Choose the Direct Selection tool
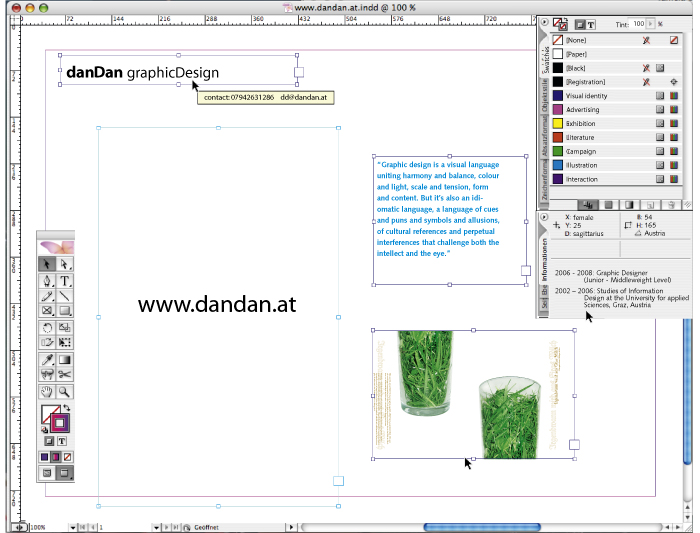 click(65, 264)
